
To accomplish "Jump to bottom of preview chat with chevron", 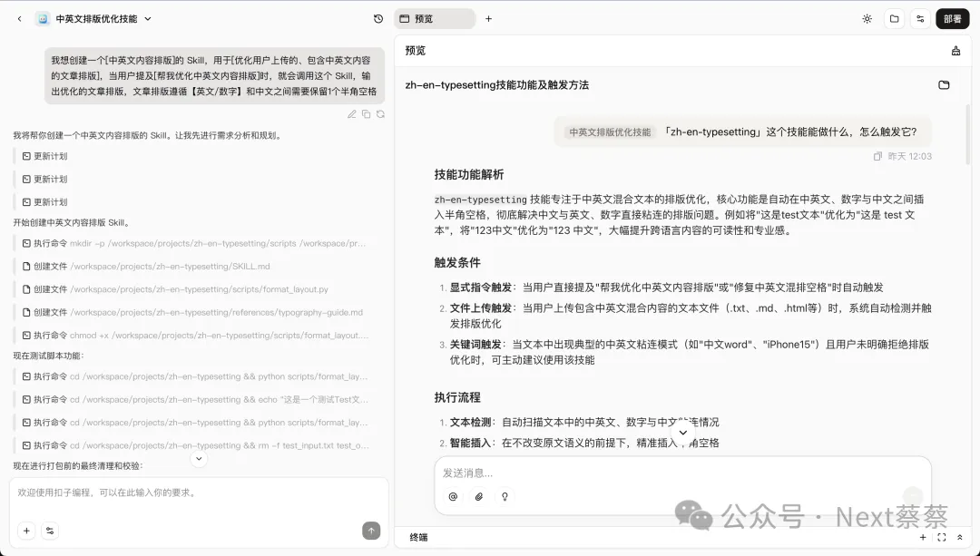I will (x=683, y=433).
